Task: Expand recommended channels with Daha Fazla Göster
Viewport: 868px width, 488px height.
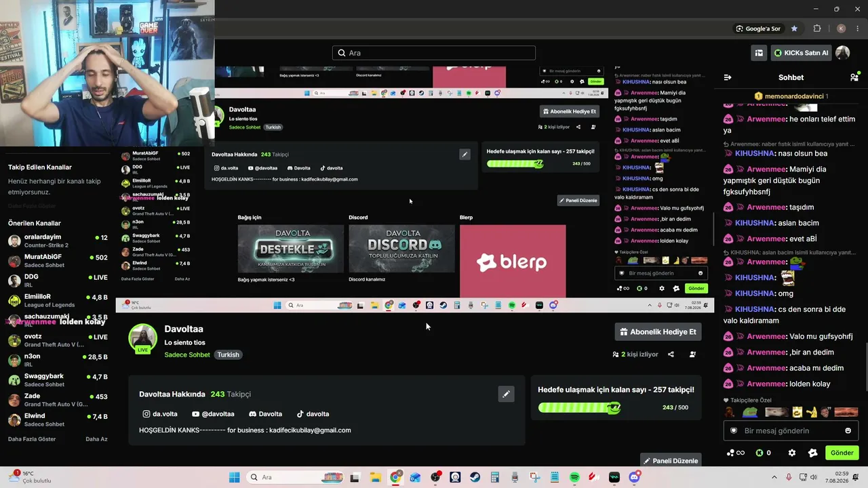Action: tap(32, 439)
